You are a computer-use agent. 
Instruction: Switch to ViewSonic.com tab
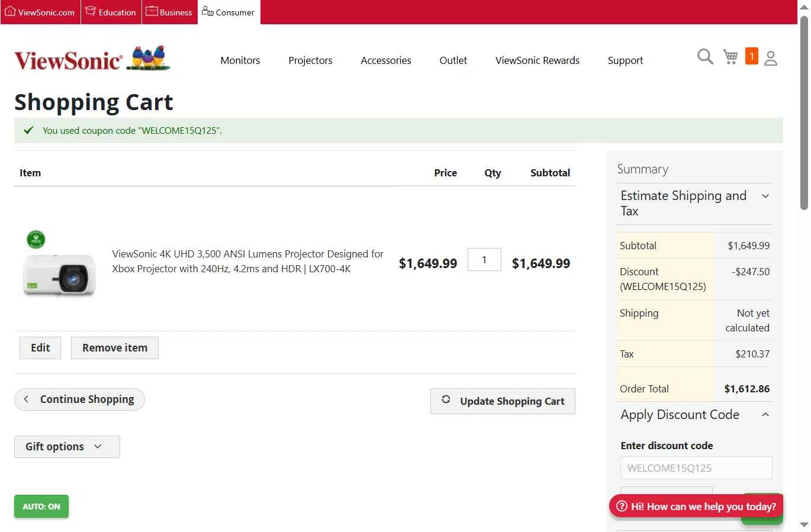point(40,12)
